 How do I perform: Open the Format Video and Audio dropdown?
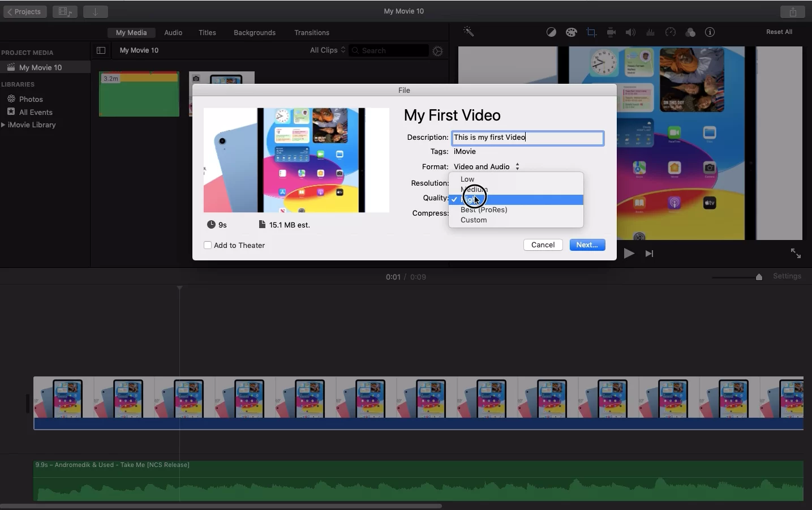pyautogui.click(x=486, y=166)
